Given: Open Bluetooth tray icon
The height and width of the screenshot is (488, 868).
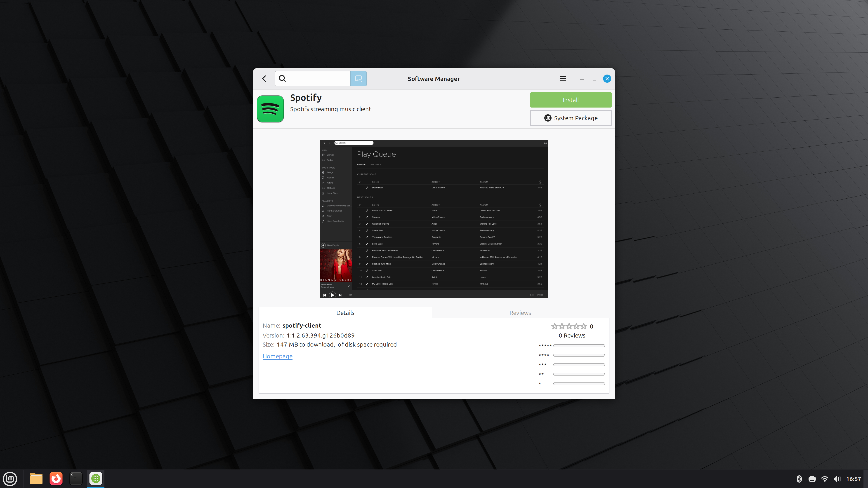Looking at the screenshot, I should [x=799, y=479].
